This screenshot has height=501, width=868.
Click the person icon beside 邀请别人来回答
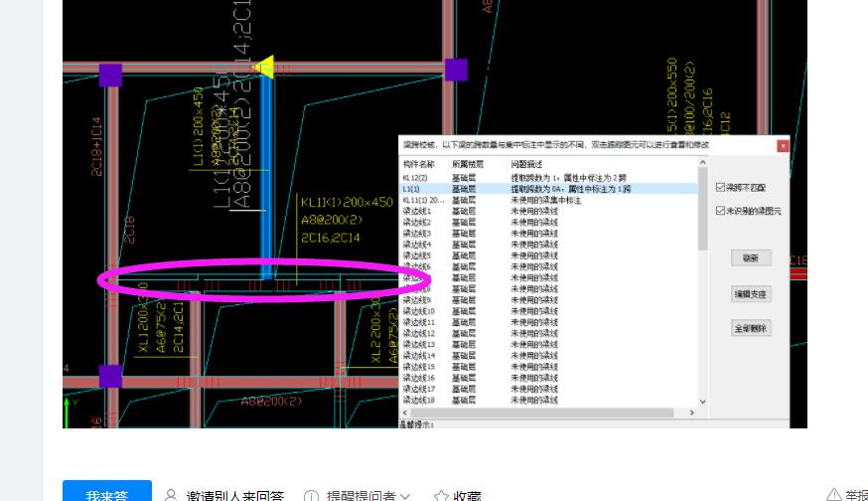click(x=171, y=495)
